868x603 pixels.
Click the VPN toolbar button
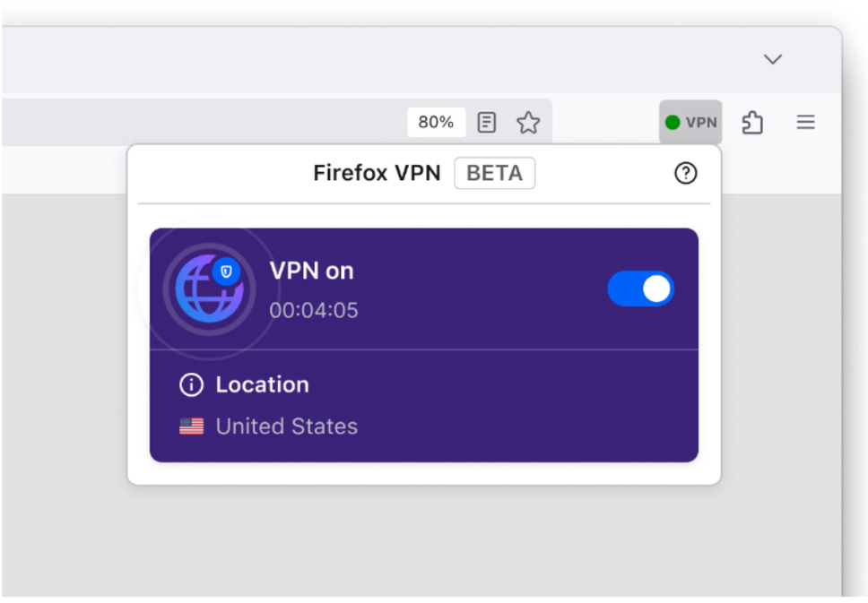tap(690, 123)
